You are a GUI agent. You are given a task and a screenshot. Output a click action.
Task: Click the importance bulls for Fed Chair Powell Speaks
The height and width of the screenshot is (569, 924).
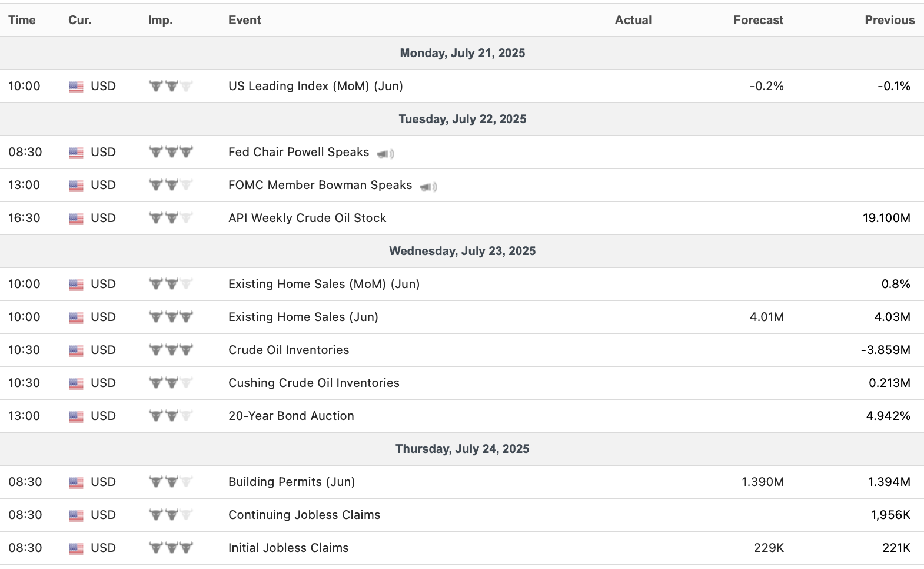[x=171, y=152]
